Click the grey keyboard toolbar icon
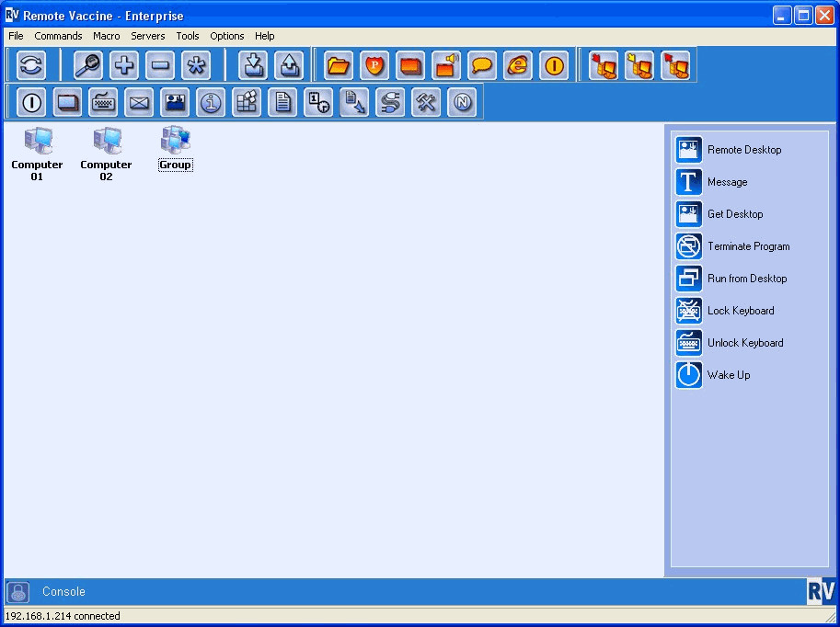The height and width of the screenshot is (627, 840). click(x=103, y=102)
